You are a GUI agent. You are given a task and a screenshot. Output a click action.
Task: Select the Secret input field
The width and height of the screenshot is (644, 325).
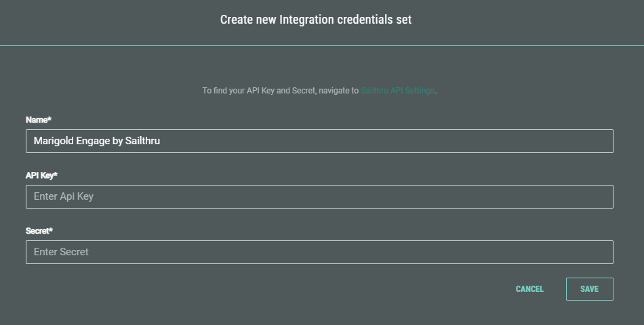click(x=319, y=252)
